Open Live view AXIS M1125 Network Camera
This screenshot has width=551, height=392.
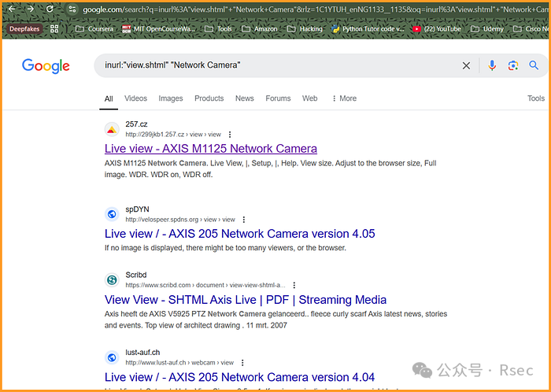point(211,149)
